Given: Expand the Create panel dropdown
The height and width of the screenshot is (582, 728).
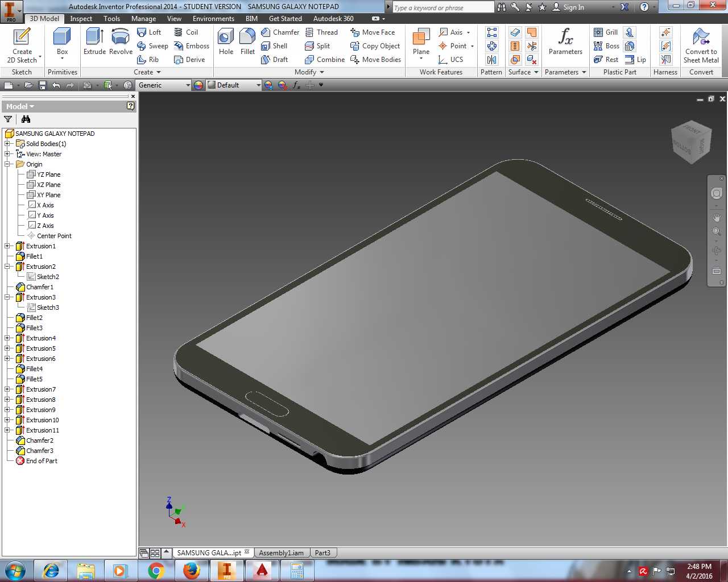Looking at the screenshot, I should 147,72.
